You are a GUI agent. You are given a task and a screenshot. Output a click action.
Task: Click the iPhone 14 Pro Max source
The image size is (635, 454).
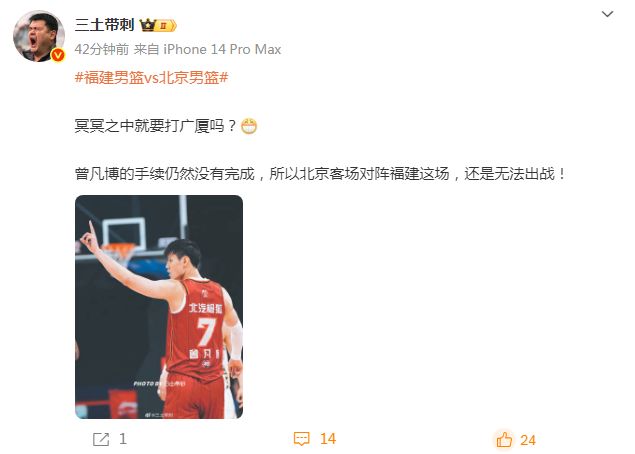coord(222,49)
